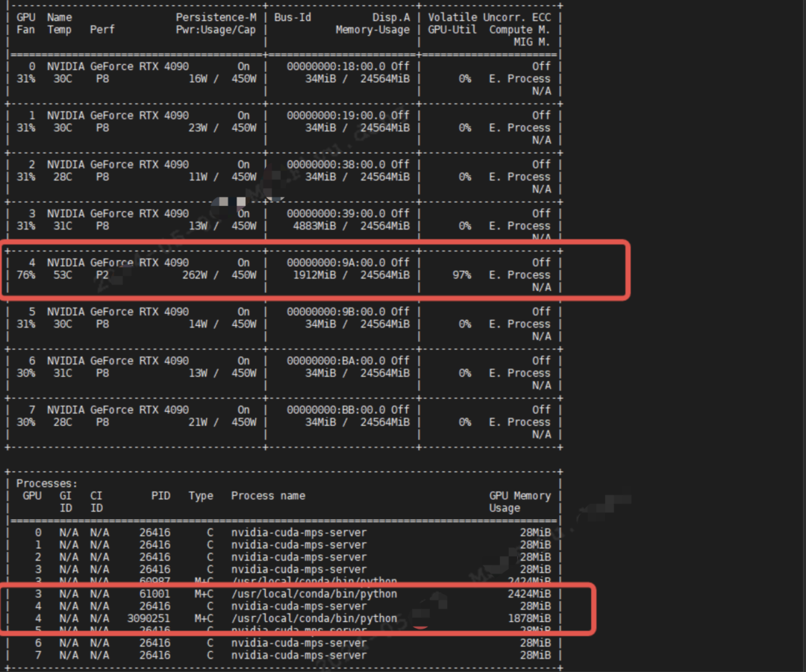The height and width of the screenshot is (672, 806).
Task: Click the MIG M. header text
Action: tap(531, 42)
